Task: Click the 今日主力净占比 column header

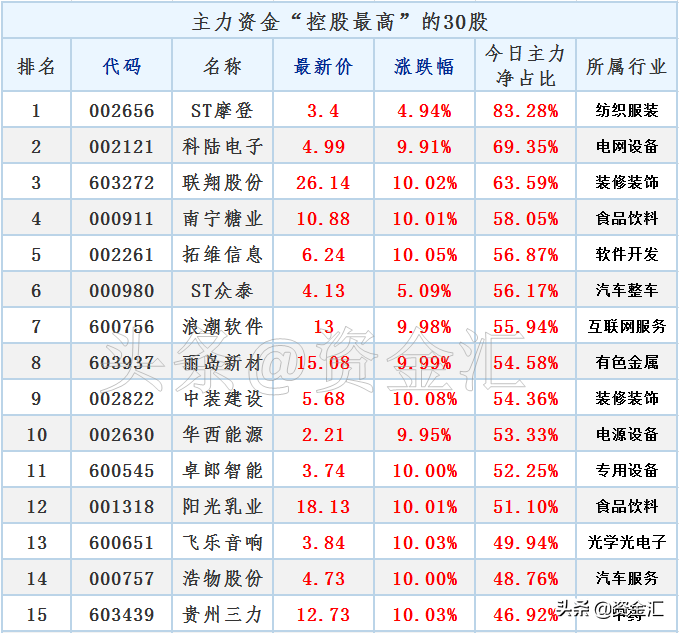Action: (525, 66)
